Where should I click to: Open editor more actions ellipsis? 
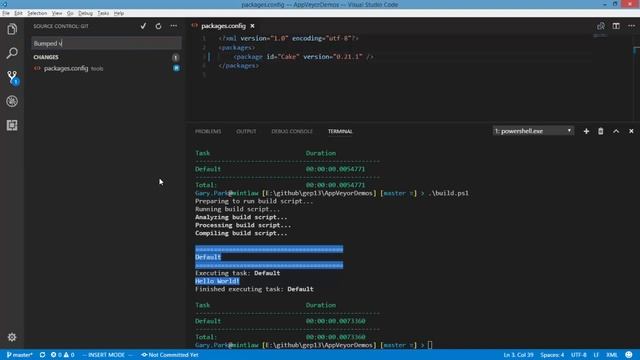(x=631, y=26)
